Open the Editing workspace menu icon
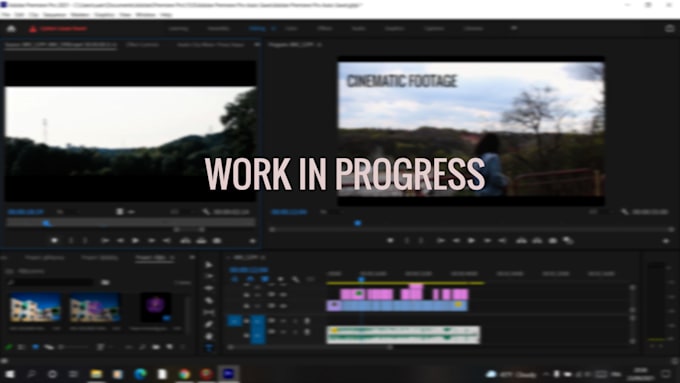Image resolution: width=680 pixels, height=383 pixels. click(x=274, y=28)
